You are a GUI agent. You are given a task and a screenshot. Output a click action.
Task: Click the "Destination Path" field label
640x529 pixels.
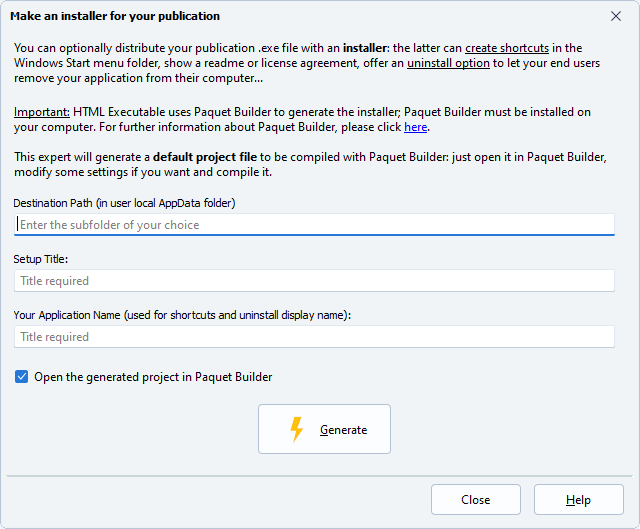click(124, 203)
